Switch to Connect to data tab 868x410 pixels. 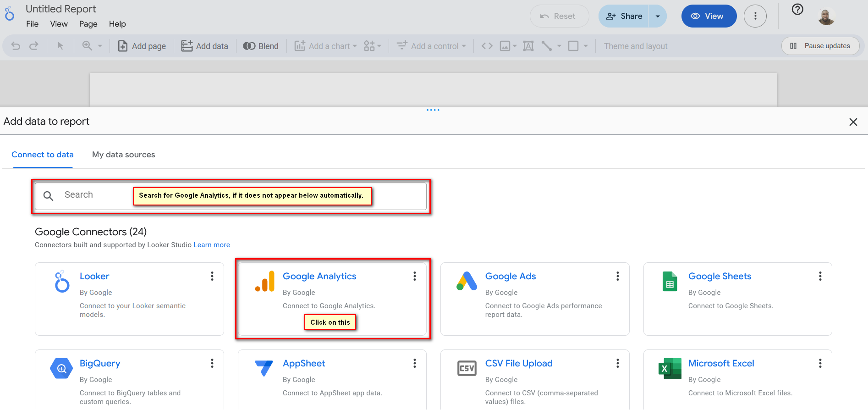(x=43, y=155)
